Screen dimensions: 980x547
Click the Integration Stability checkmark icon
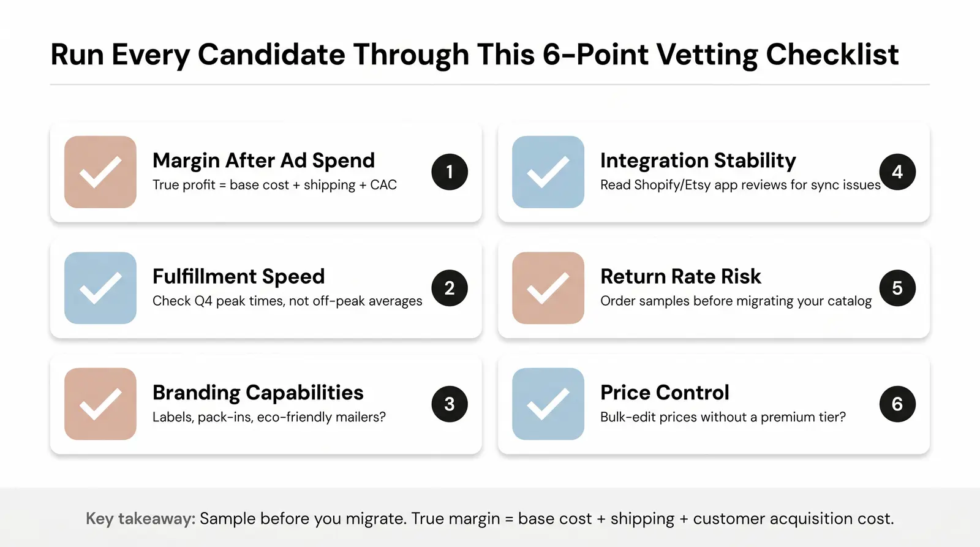point(548,172)
